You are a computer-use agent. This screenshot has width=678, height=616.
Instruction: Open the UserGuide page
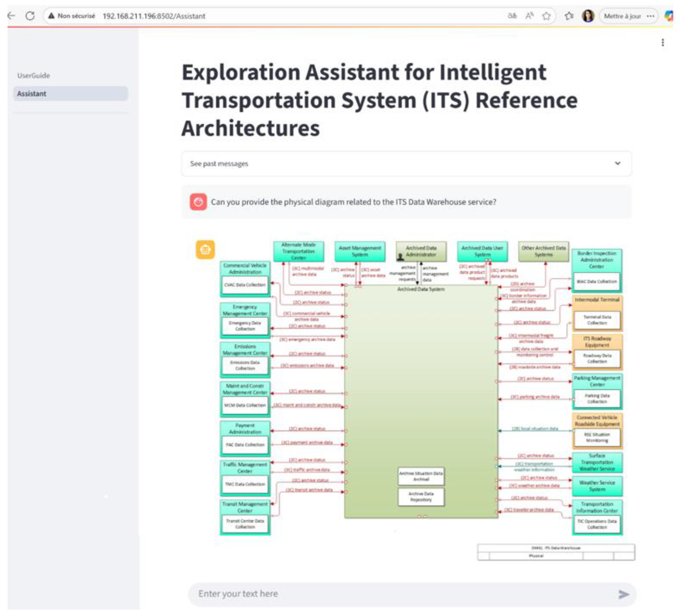point(34,76)
